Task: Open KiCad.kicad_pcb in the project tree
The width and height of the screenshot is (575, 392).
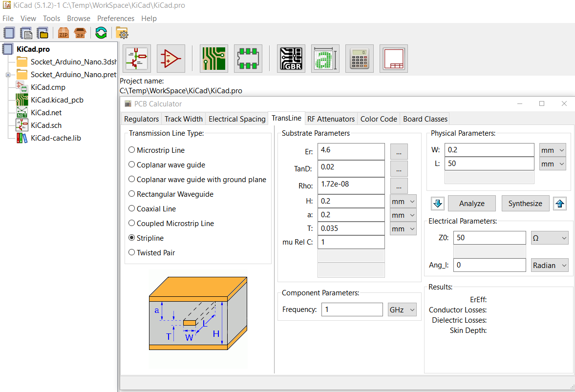Action: pyautogui.click(x=57, y=100)
